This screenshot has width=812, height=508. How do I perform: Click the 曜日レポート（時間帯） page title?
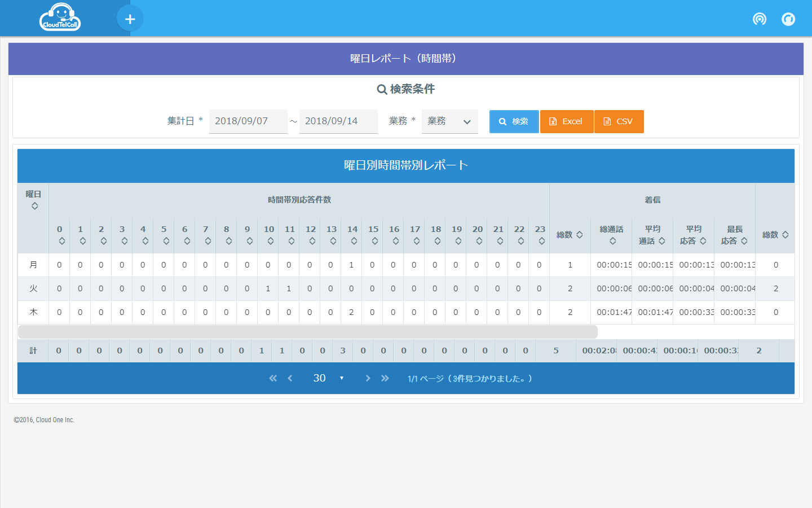(406, 59)
